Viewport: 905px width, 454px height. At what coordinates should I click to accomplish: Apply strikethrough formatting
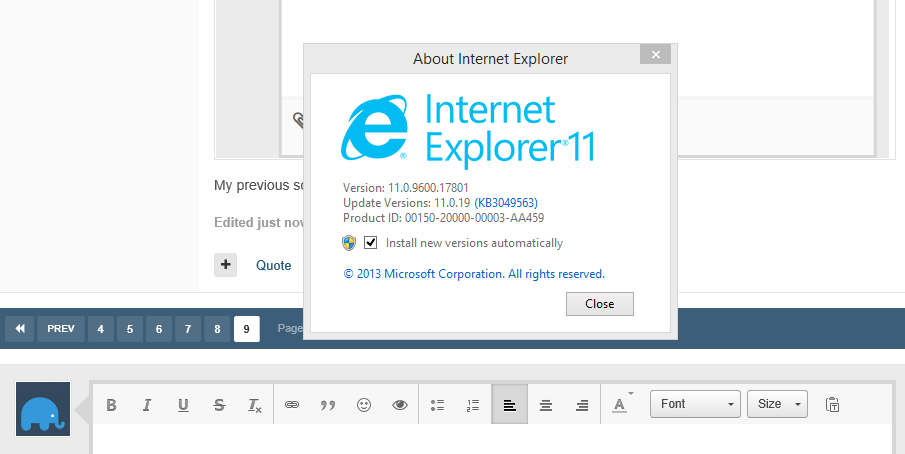[x=219, y=405]
